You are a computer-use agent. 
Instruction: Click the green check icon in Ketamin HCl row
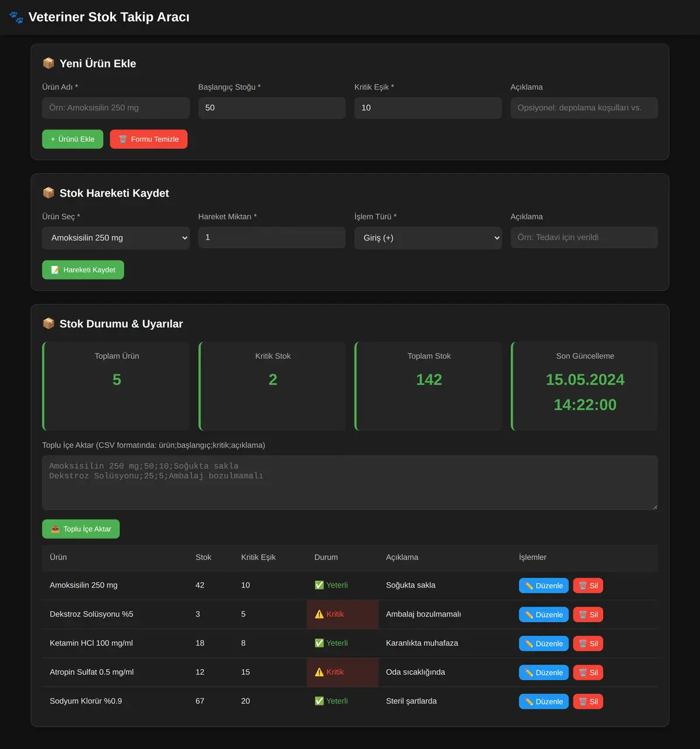click(319, 643)
